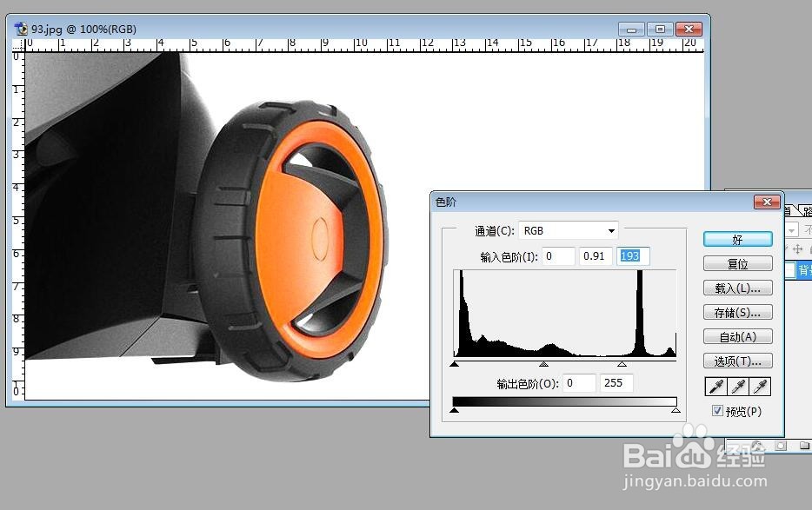Open the 通道(C) RGB channel dropdown
This screenshot has width=812, height=510.
(x=569, y=230)
